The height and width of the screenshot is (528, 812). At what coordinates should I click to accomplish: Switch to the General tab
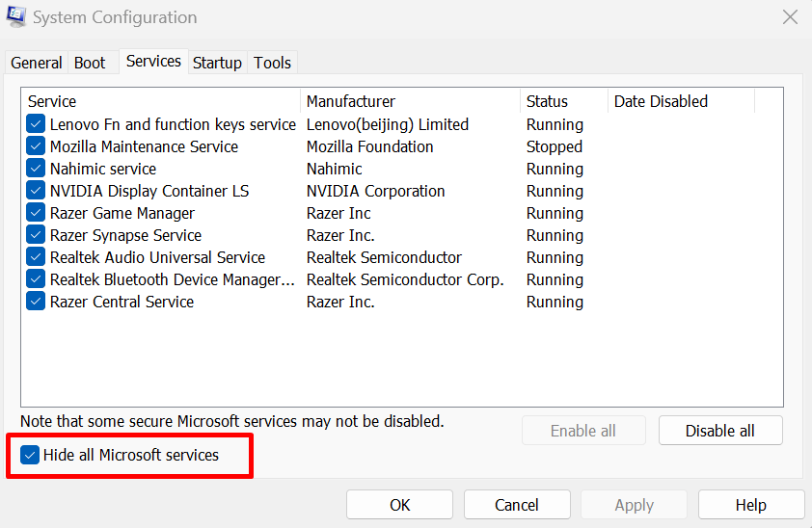point(37,63)
